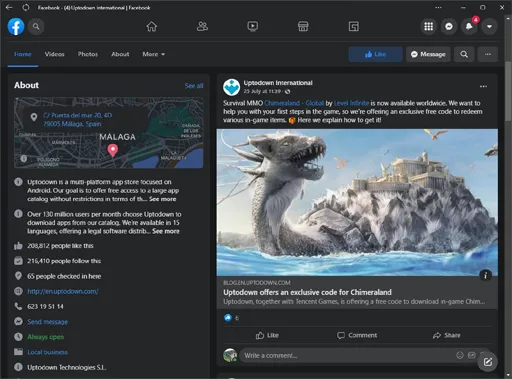Like the Chimeraland post

(x=267, y=335)
